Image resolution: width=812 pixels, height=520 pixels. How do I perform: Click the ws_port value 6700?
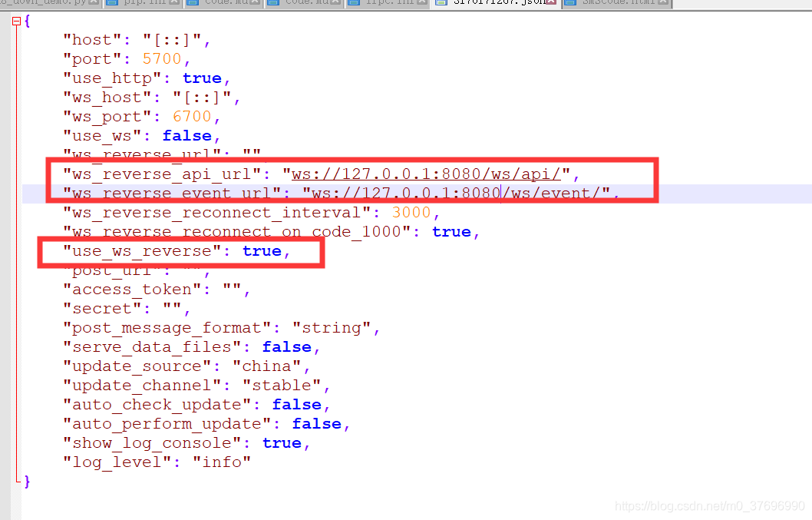tap(192, 117)
